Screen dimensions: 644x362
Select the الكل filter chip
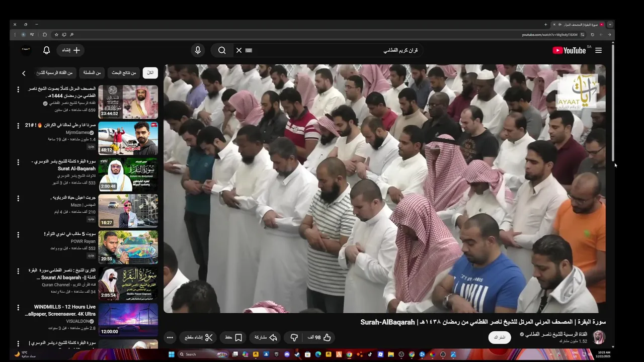pos(150,73)
